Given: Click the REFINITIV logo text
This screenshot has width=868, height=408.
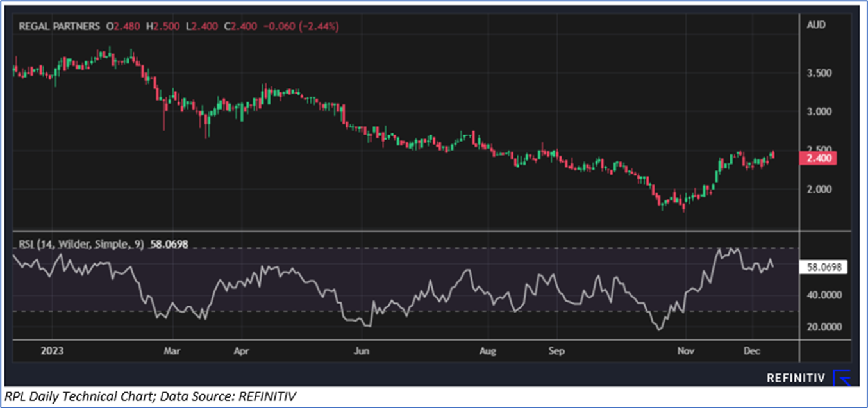Looking at the screenshot, I should coord(795,378).
